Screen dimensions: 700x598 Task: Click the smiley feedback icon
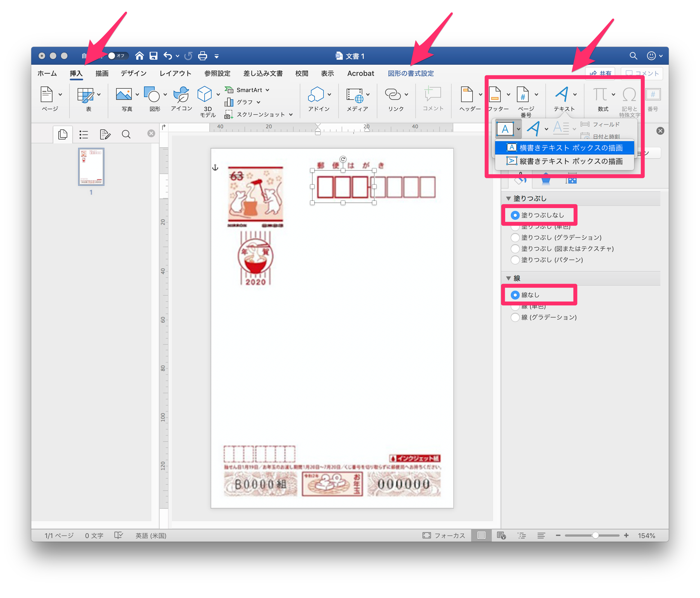tap(651, 56)
